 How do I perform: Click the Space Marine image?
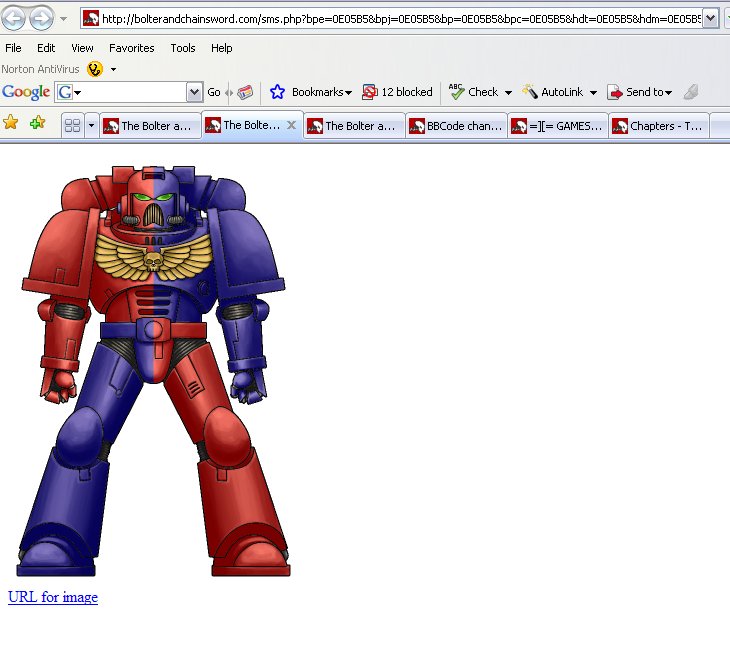coord(153,371)
